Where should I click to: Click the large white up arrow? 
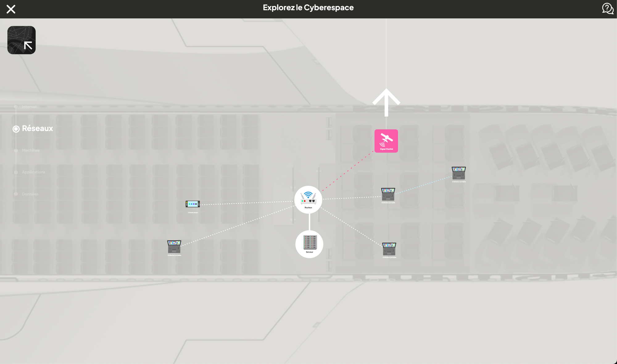click(x=386, y=102)
